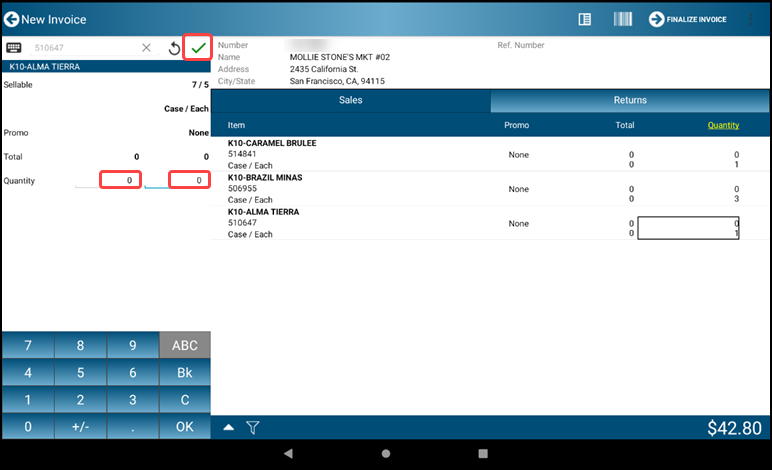Tap keypad digit 0
This screenshot has height=470, width=772.
[x=28, y=426]
